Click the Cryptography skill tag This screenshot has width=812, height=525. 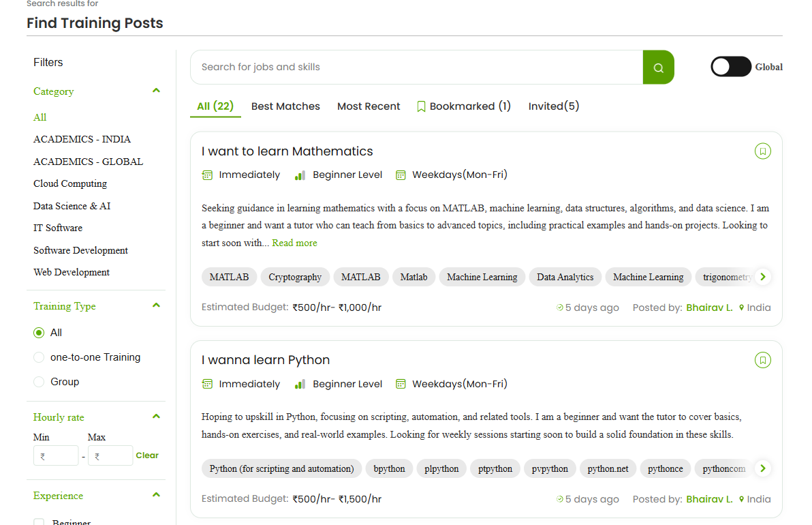coord(295,277)
